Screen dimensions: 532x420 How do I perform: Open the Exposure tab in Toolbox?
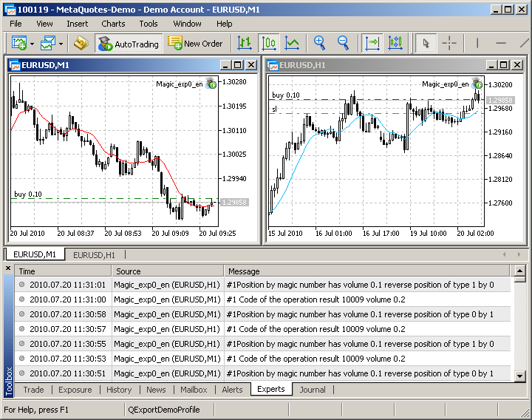point(75,390)
